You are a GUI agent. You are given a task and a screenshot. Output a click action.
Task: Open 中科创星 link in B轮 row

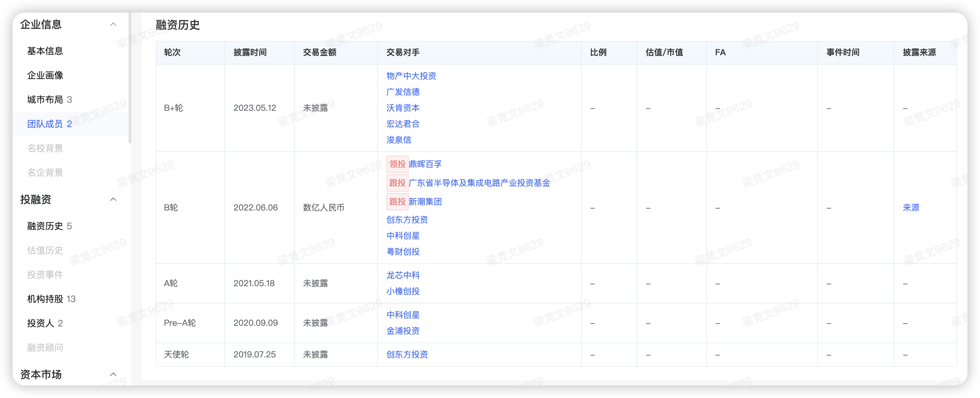403,236
